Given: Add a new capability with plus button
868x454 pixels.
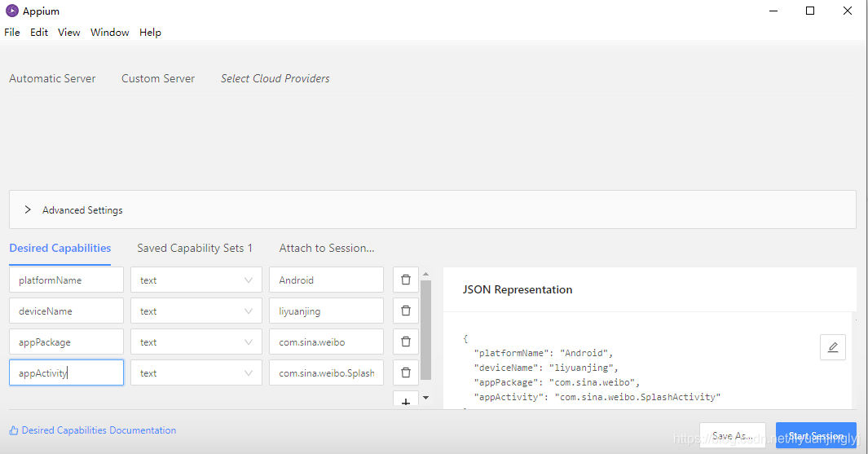Looking at the screenshot, I should (406, 402).
